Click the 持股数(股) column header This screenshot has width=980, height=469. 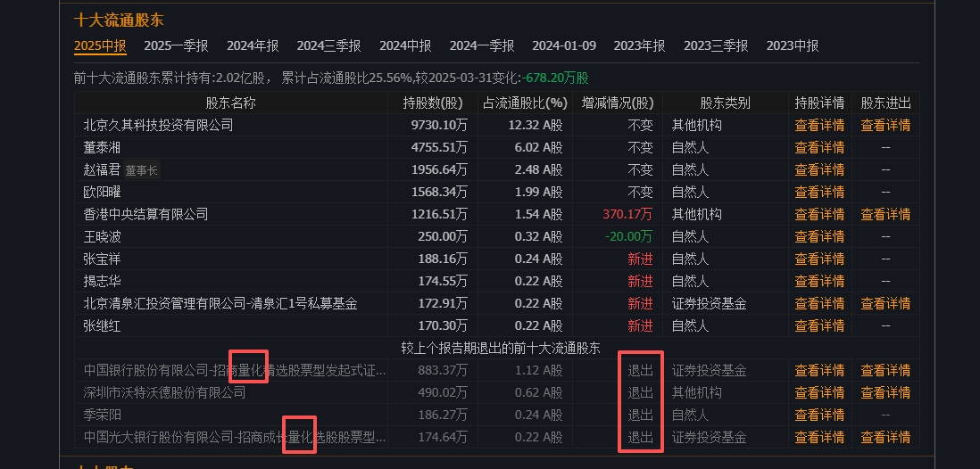tap(433, 103)
